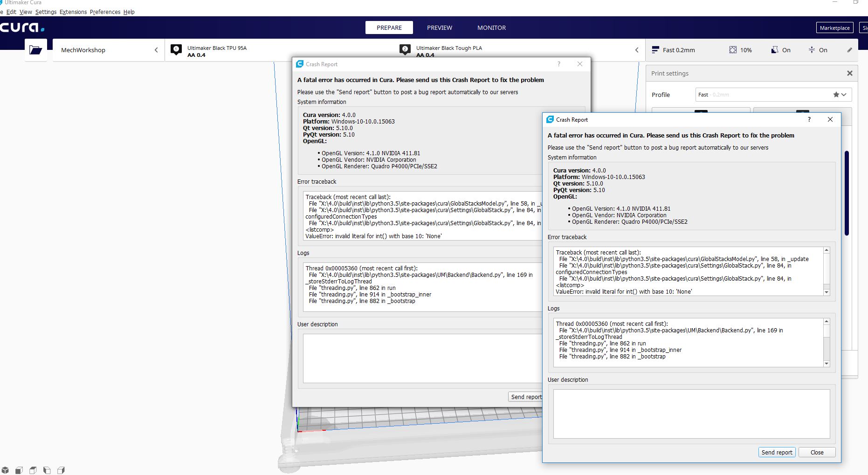Click the Send report button on the crash dialog
The image size is (868, 475).
pyautogui.click(x=777, y=452)
